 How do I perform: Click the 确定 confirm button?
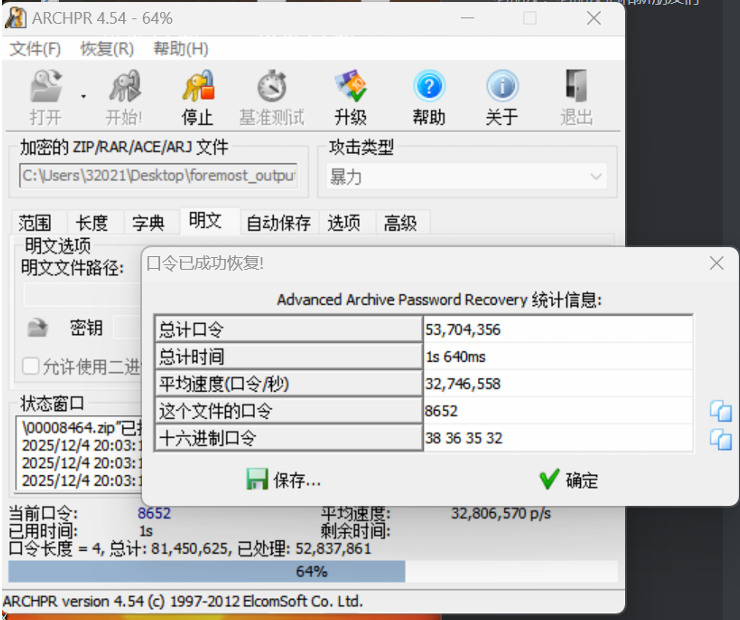[568, 480]
